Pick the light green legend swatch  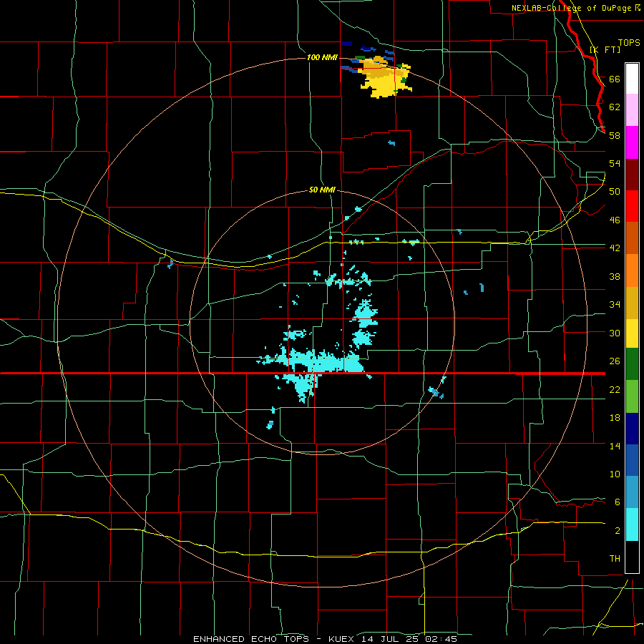[632, 396]
